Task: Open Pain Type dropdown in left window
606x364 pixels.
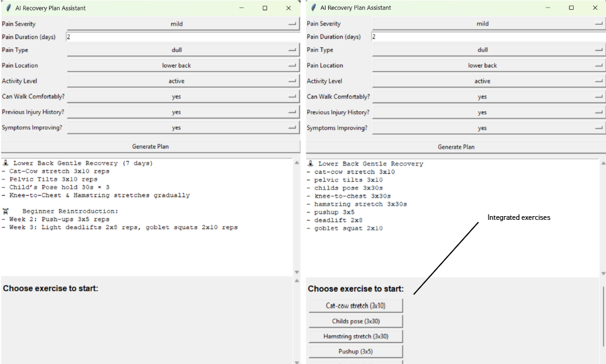Action: 183,50
